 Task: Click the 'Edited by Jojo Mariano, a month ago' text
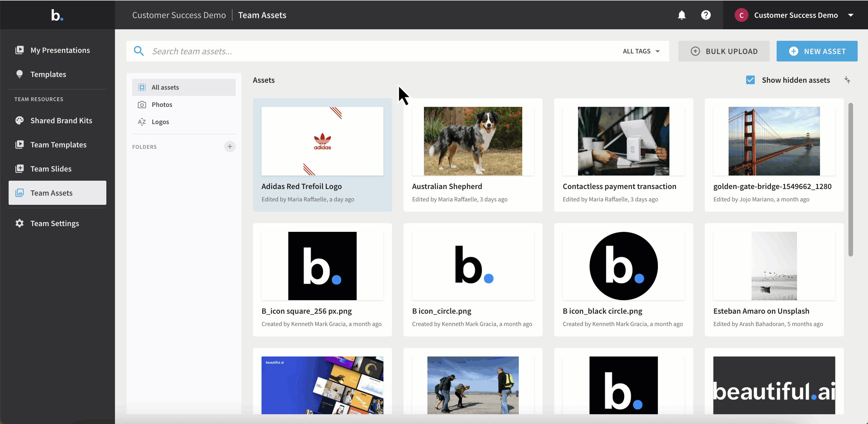pos(761,199)
